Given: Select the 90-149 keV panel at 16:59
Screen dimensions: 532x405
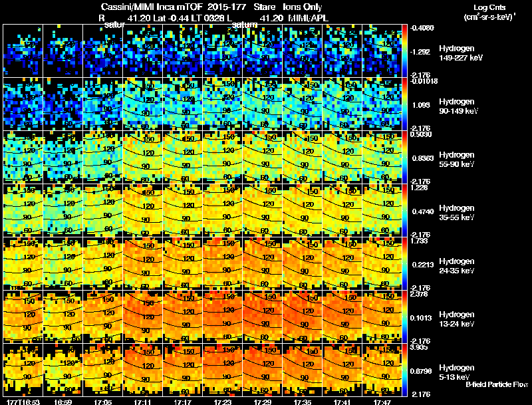Looking at the screenshot, I should [x=63, y=104].
